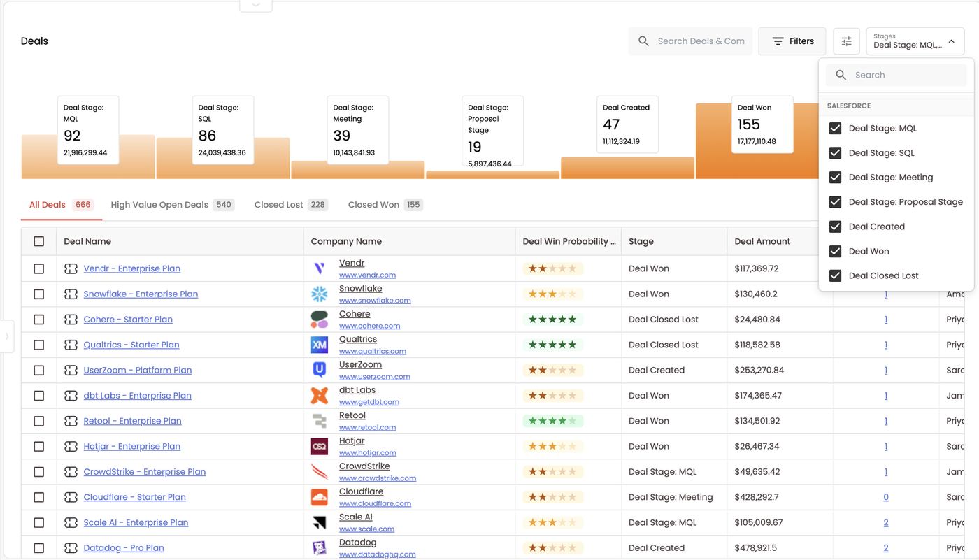The height and width of the screenshot is (560, 979).
Task: Uncheck the Deal Created stage option
Action: [835, 227]
